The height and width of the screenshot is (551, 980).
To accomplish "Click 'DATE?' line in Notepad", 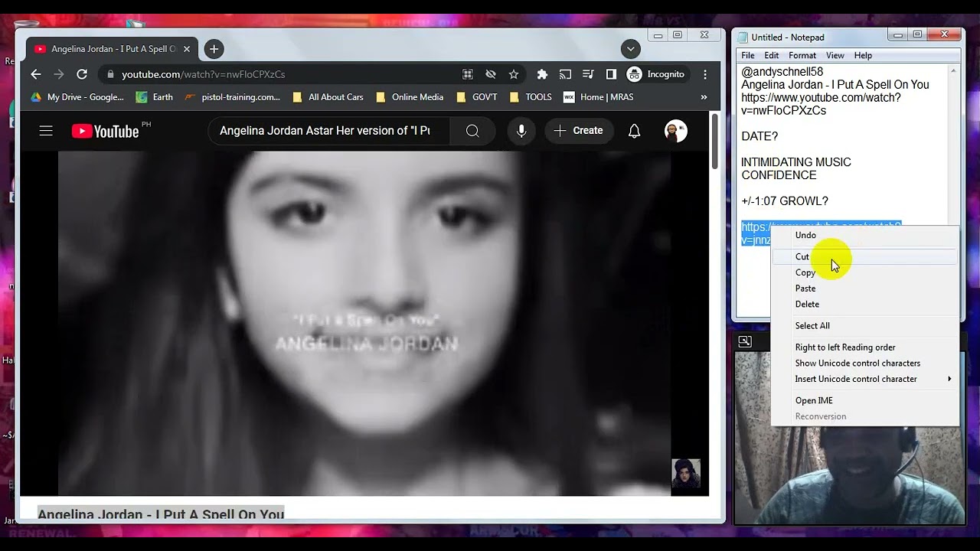I will click(759, 136).
